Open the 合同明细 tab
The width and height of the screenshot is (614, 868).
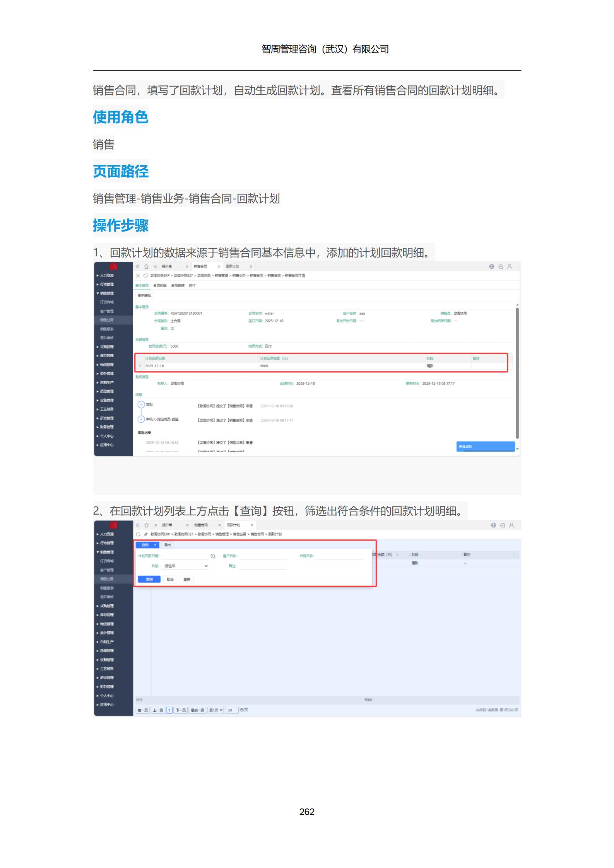pyautogui.click(x=160, y=285)
